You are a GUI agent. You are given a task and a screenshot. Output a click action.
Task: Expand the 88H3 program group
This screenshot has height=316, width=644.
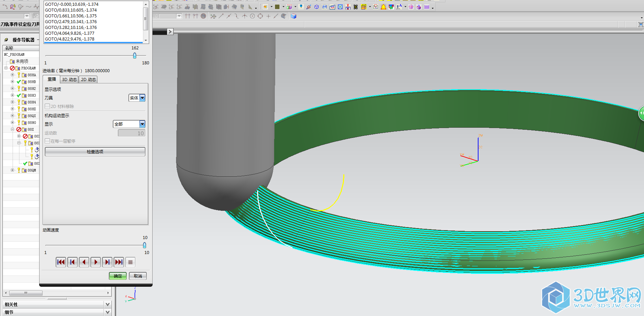(12, 95)
